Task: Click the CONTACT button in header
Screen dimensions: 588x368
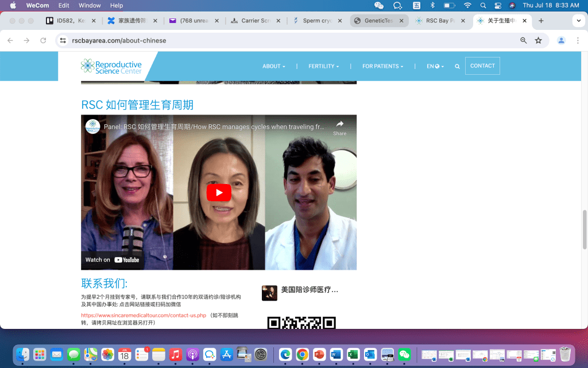Action: click(x=482, y=66)
